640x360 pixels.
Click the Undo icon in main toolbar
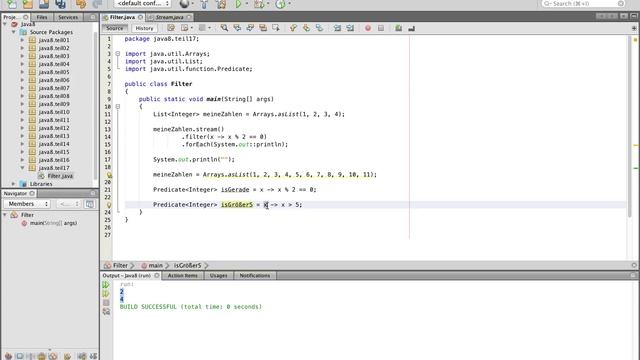click(81, 4)
